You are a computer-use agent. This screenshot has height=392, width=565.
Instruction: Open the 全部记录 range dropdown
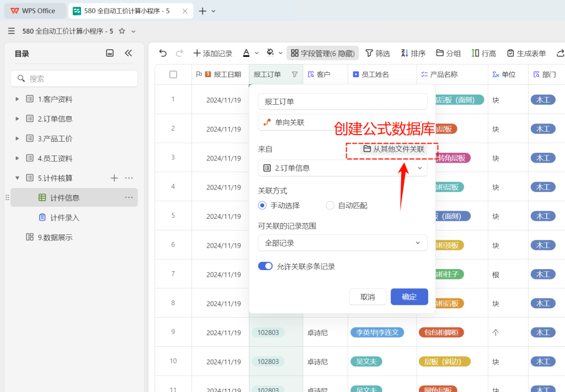[x=343, y=243]
